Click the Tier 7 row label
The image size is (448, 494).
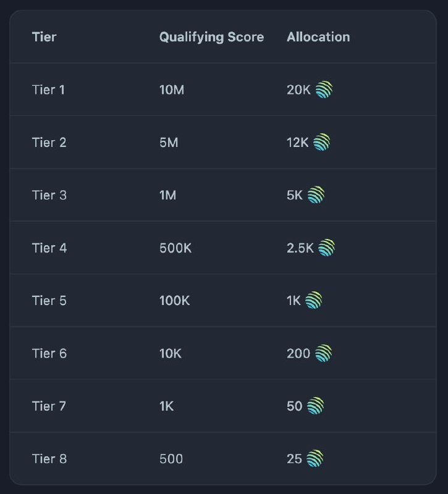click(49, 406)
